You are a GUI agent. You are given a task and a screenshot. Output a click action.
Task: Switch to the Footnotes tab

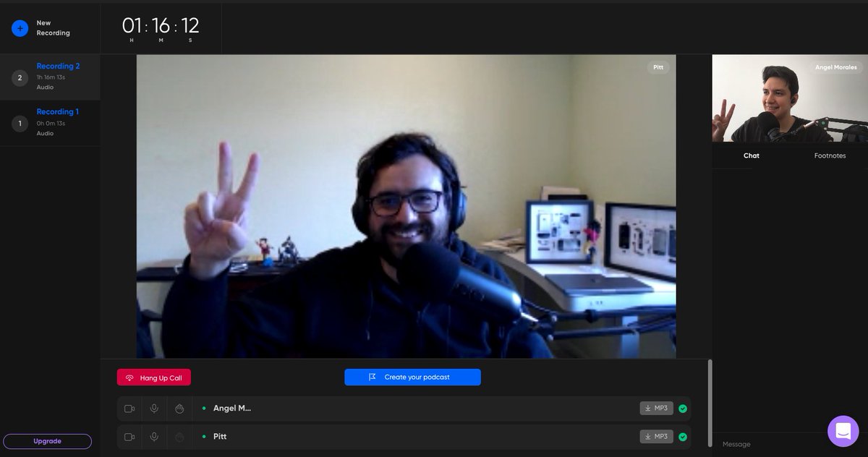[830, 155]
